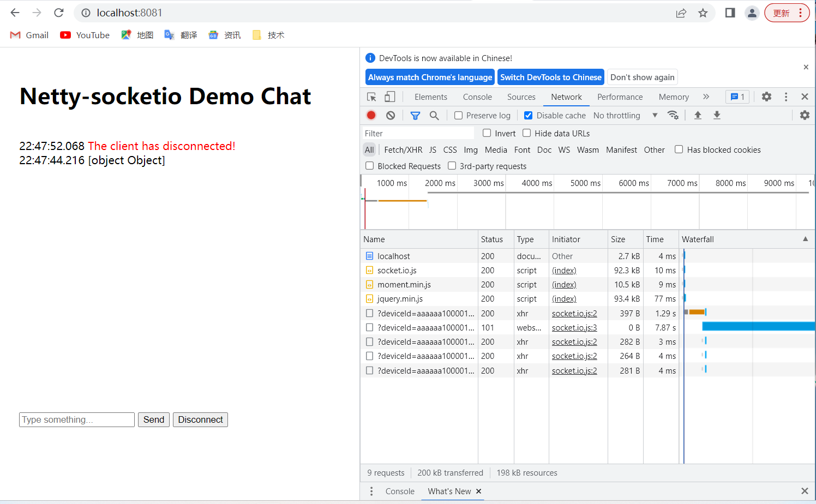
Task: Open the 技术 bookmark folder
Action: tap(268, 35)
